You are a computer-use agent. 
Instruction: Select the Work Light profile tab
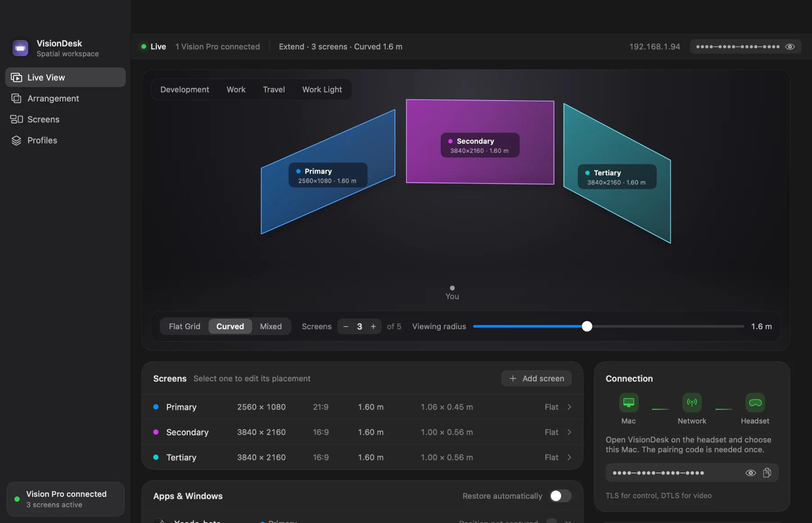(322, 89)
